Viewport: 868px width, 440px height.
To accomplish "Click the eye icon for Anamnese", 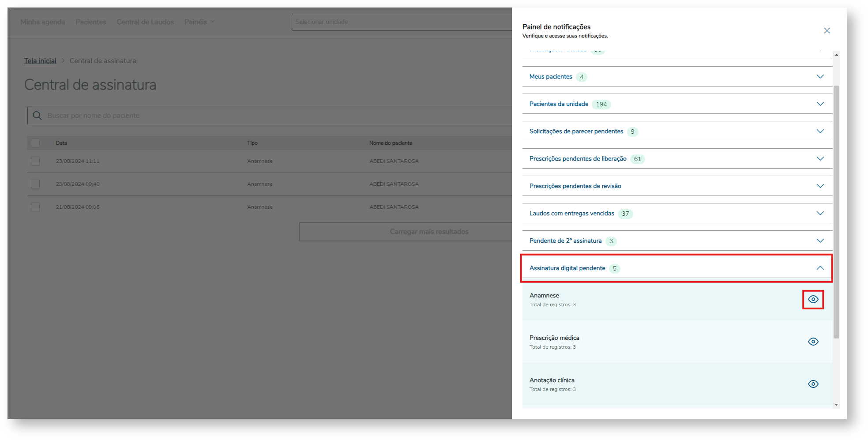I will pos(813,300).
